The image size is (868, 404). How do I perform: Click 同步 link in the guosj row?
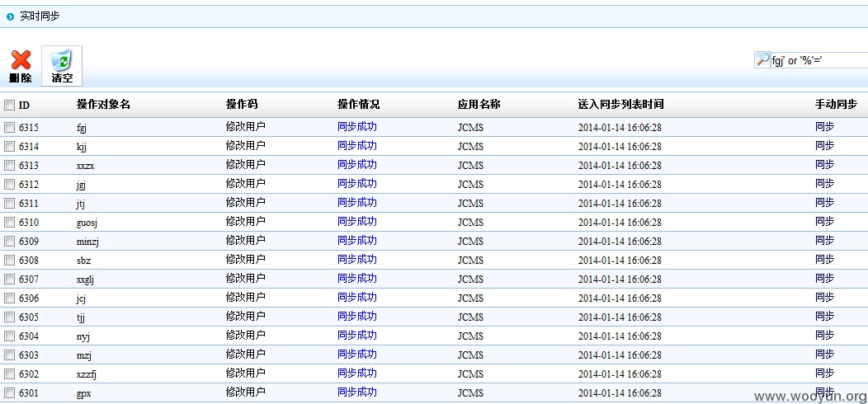(x=824, y=221)
